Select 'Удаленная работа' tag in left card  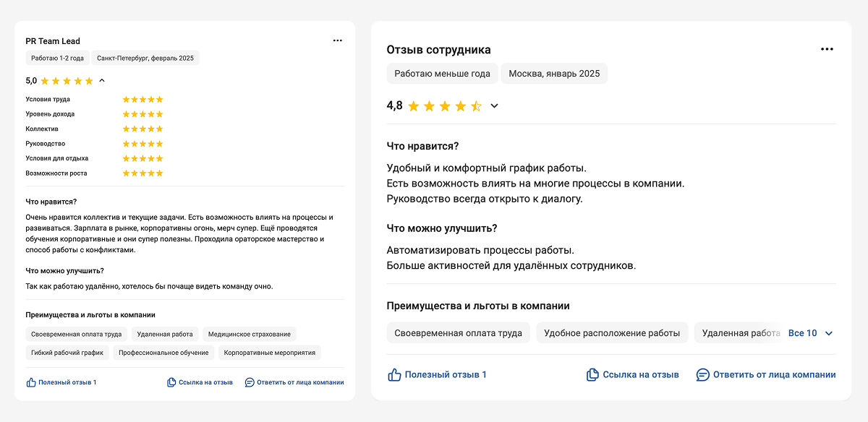[165, 335]
